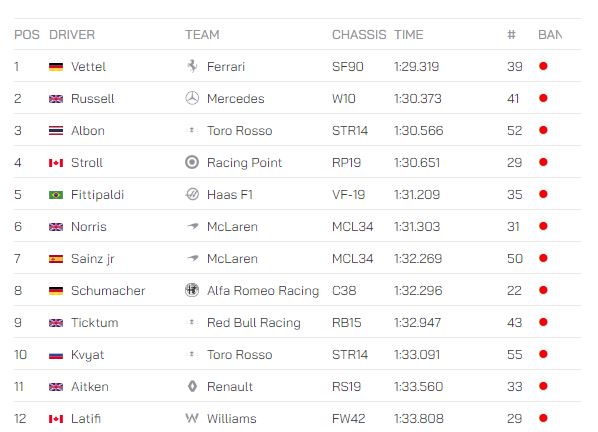Click the red dot in Latifi's row

543,418
